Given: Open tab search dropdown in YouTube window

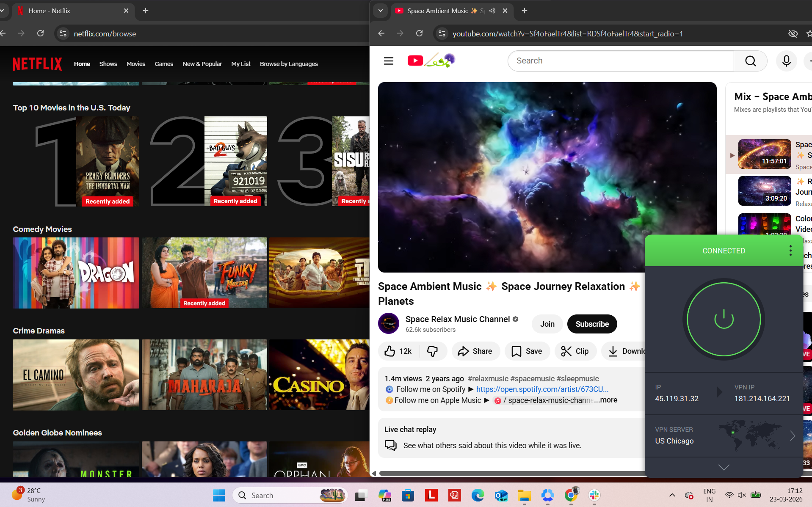Looking at the screenshot, I should point(380,11).
